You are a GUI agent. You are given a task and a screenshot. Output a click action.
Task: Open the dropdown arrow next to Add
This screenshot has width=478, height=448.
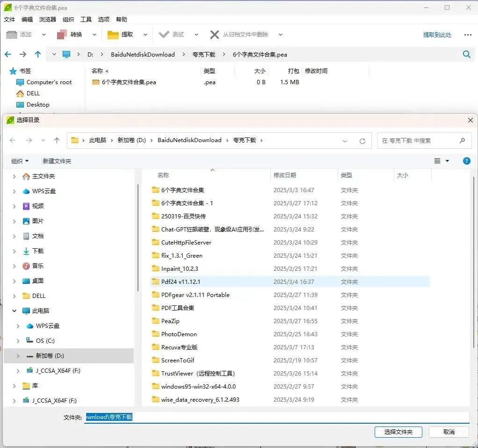click(x=44, y=35)
